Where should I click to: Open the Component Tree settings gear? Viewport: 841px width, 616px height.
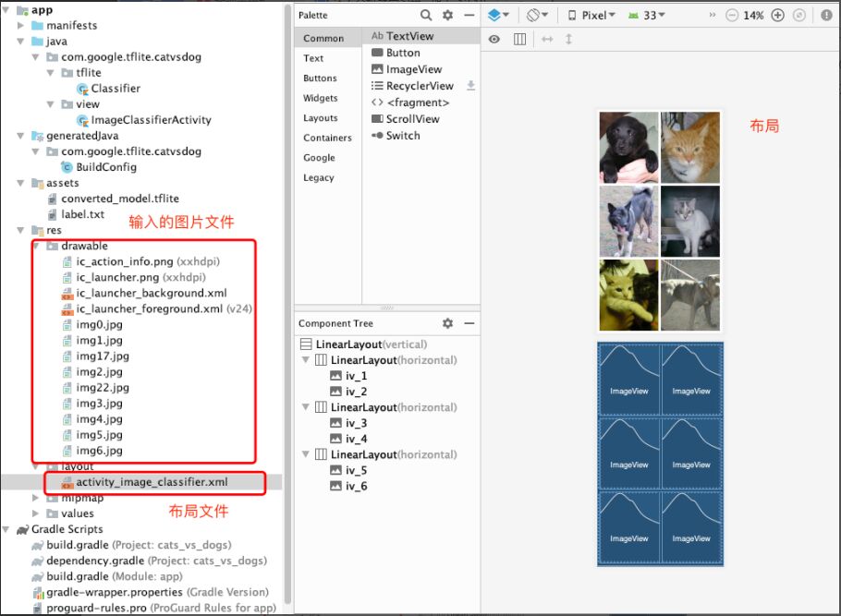[448, 322]
